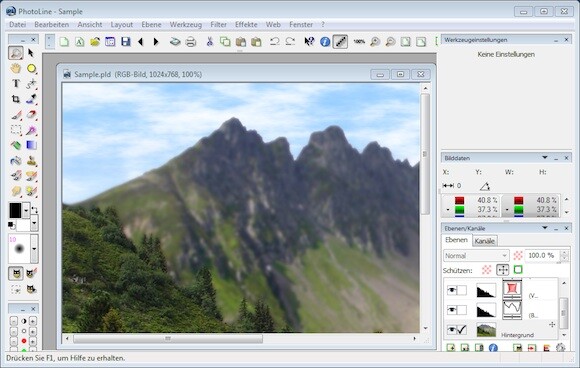This screenshot has height=368, width=580.
Task: Go to previous page with left arrow
Action: click(141, 41)
